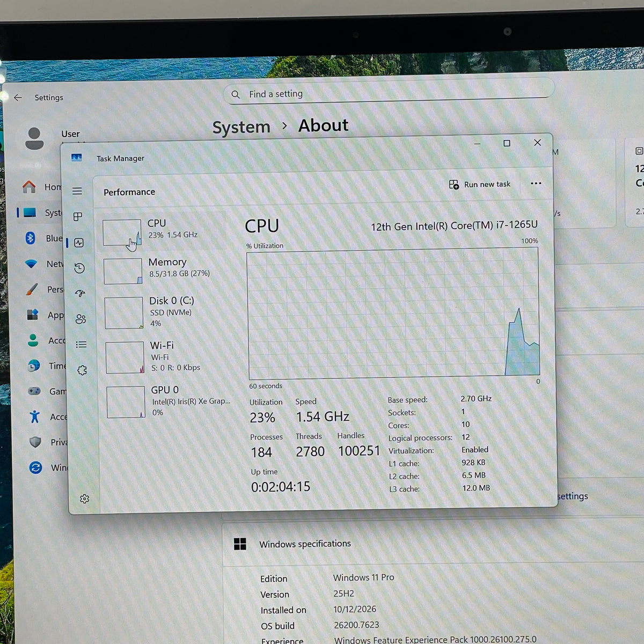The width and height of the screenshot is (644, 644).
Task: Open Network & internet in Settings sidebar
Action: pyautogui.click(x=43, y=264)
